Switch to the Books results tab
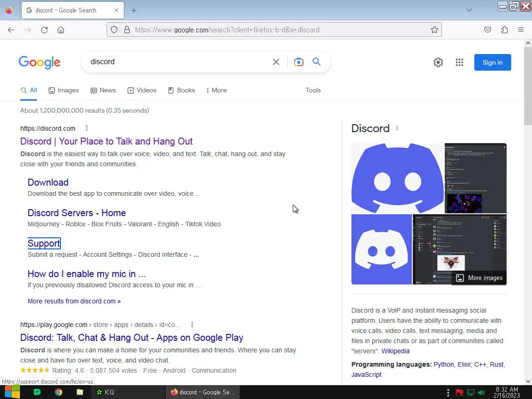Image resolution: width=532 pixels, height=399 pixels. pyautogui.click(x=181, y=90)
